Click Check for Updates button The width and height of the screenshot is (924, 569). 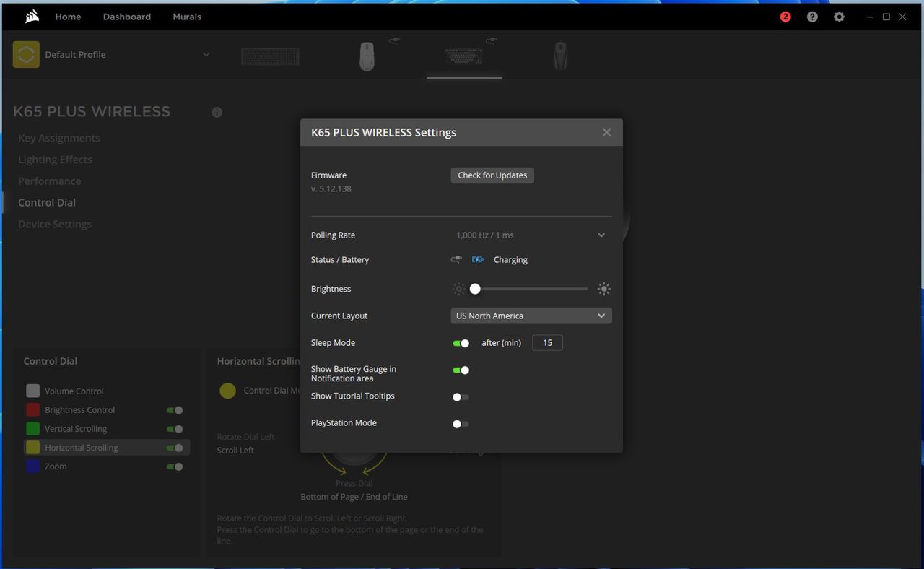(x=492, y=175)
